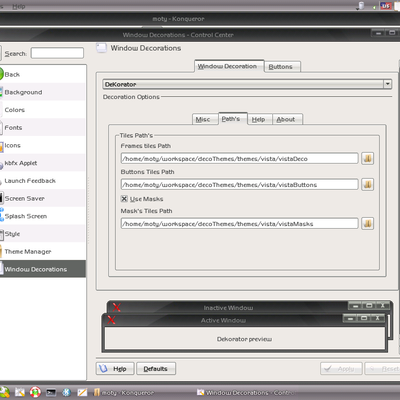Browse folder for Buttons Tiles Path
This screenshot has height=400, width=400.
[368, 184]
